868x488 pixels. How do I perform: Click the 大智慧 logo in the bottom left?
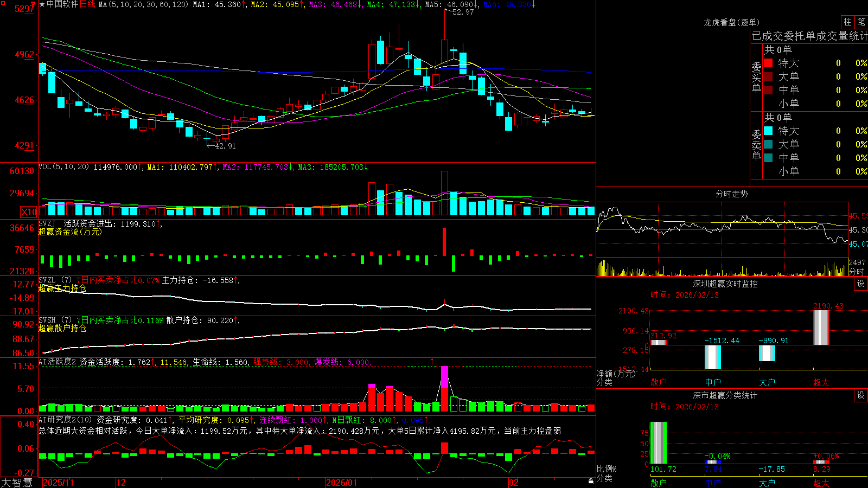(17, 483)
